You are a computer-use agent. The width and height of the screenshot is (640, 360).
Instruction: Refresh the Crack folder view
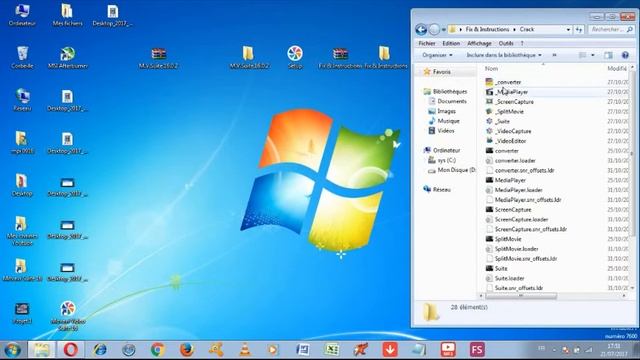click(x=579, y=29)
